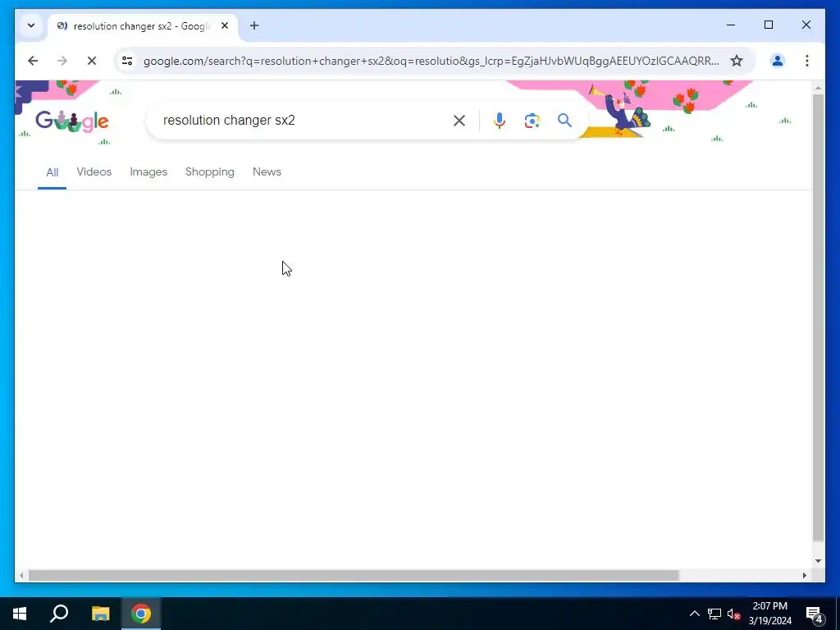This screenshot has height=630, width=840.
Task: Open Windows taskbar search
Action: pyautogui.click(x=59, y=614)
